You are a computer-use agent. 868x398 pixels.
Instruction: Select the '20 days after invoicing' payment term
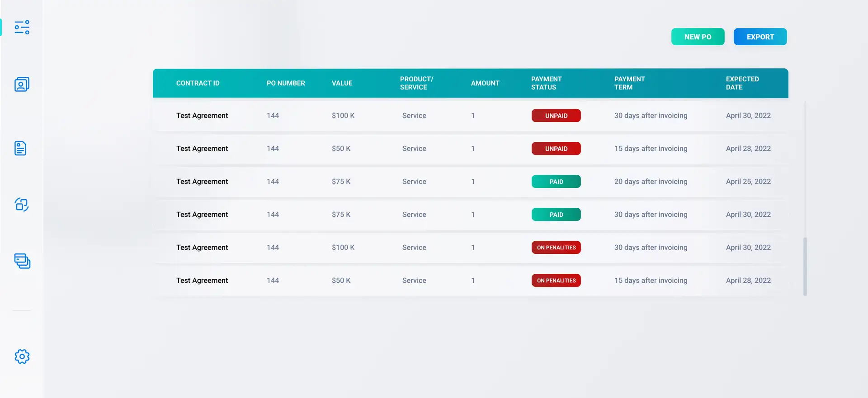[651, 182]
